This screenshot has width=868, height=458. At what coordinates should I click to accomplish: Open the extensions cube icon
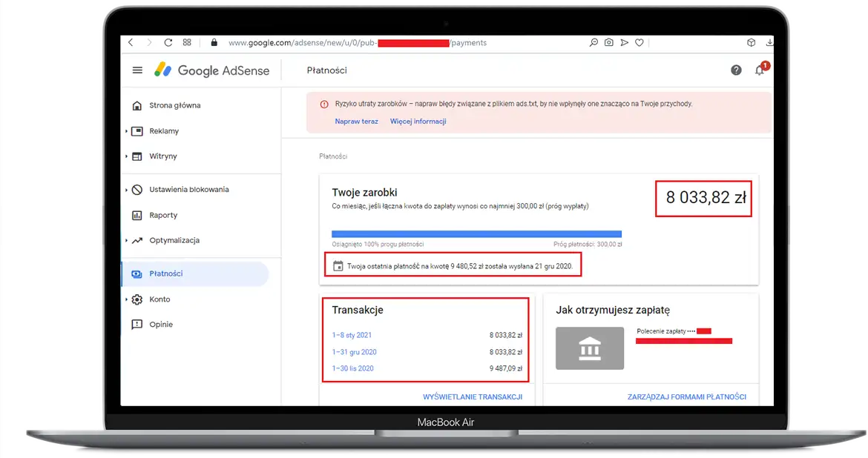pyautogui.click(x=752, y=42)
